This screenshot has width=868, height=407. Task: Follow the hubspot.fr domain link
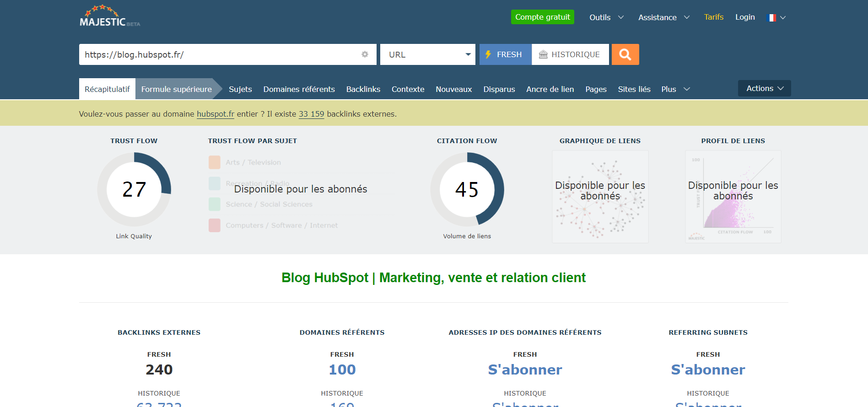coord(215,114)
